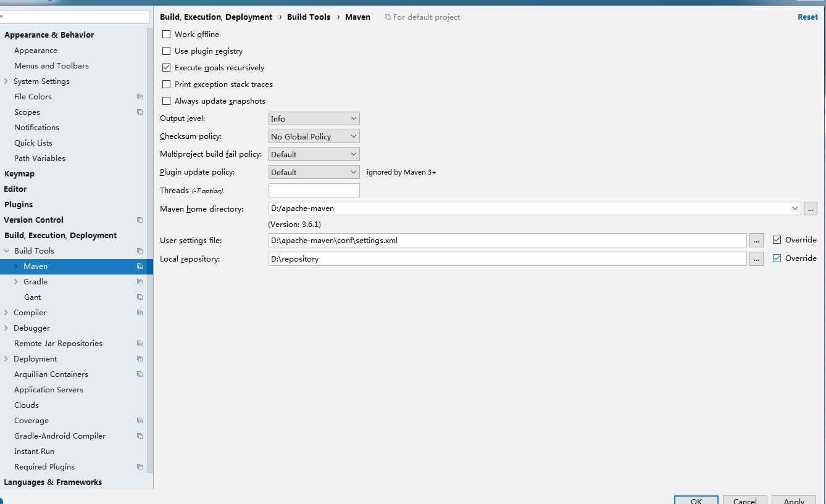Click project-level icon beside Gradle-Android Compiler
Viewport: 826px width, 504px height.
[x=140, y=436]
